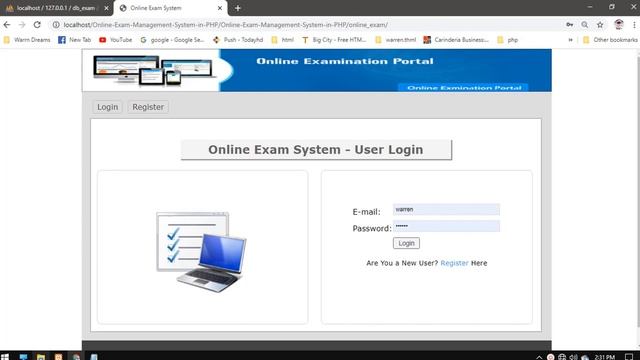Image resolution: width=640 pixels, height=360 pixels.
Task: Open the Login menu tab on the portal
Action: 107,107
